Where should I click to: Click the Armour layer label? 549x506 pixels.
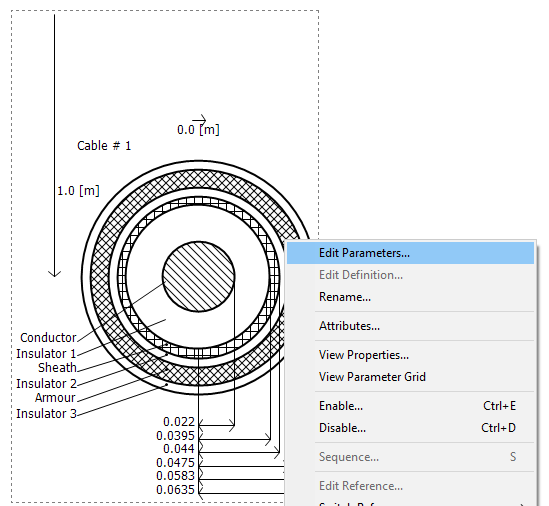click(x=55, y=398)
